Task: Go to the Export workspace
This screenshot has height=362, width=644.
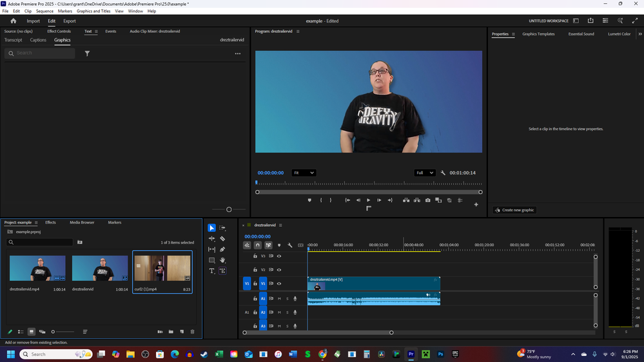Action: coord(70,21)
